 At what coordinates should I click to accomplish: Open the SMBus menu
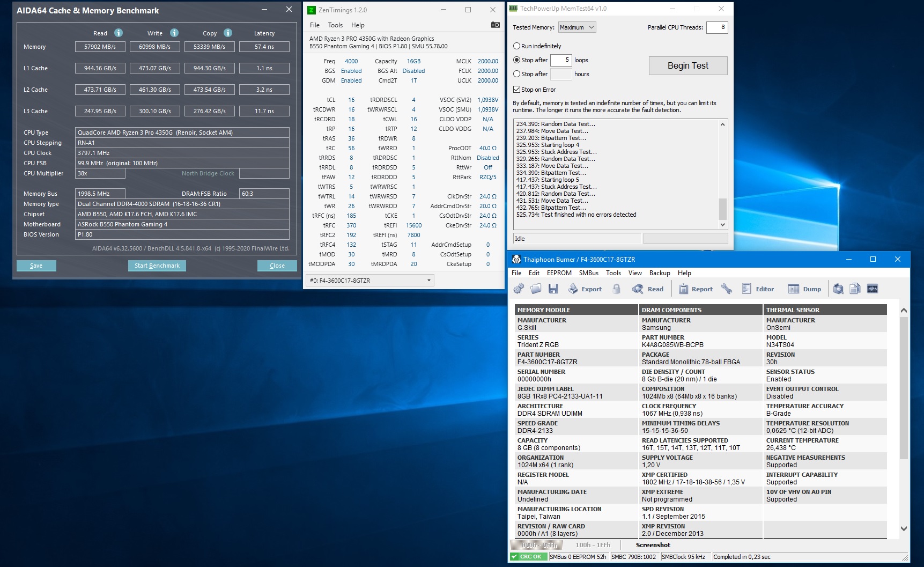click(x=589, y=273)
